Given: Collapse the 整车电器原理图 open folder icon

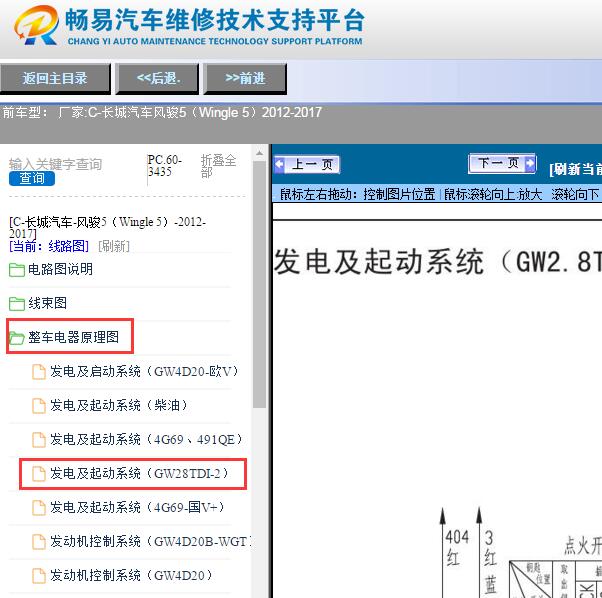Looking at the screenshot, I should 17,338.
